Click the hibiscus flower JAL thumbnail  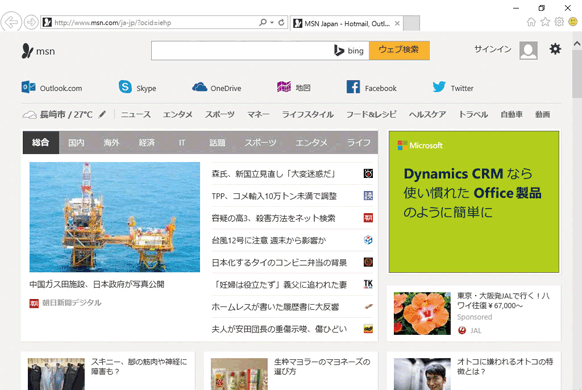pyautogui.click(x=422, y=313)
